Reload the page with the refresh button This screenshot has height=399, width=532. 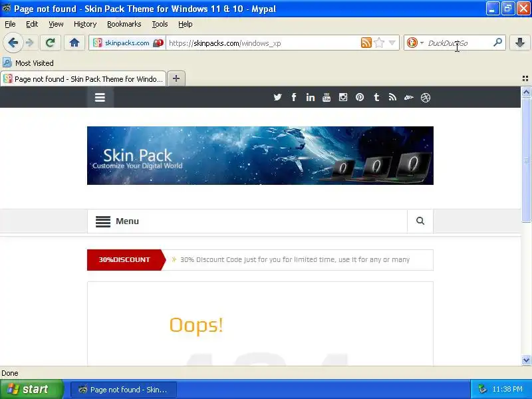51,43
